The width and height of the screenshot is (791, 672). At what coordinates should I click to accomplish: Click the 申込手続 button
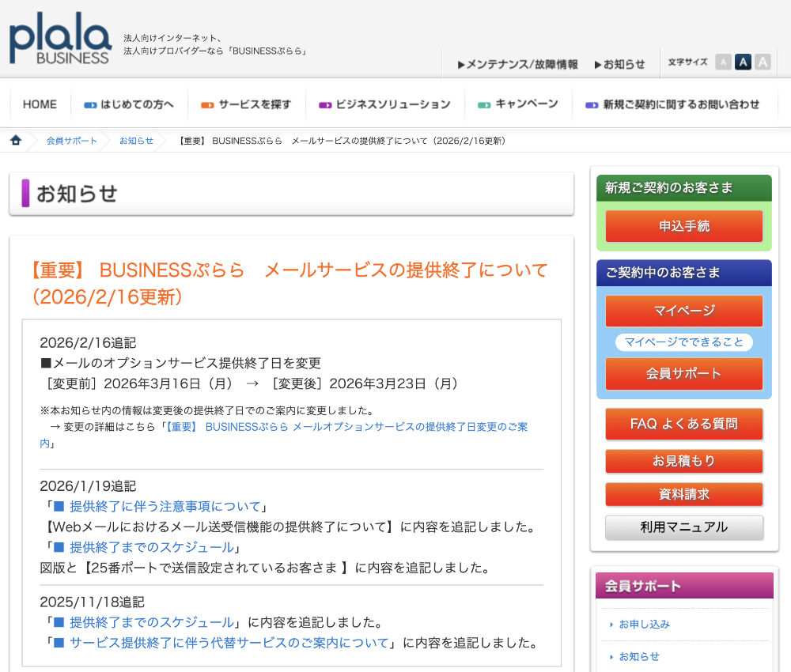(x=683, y=226)
